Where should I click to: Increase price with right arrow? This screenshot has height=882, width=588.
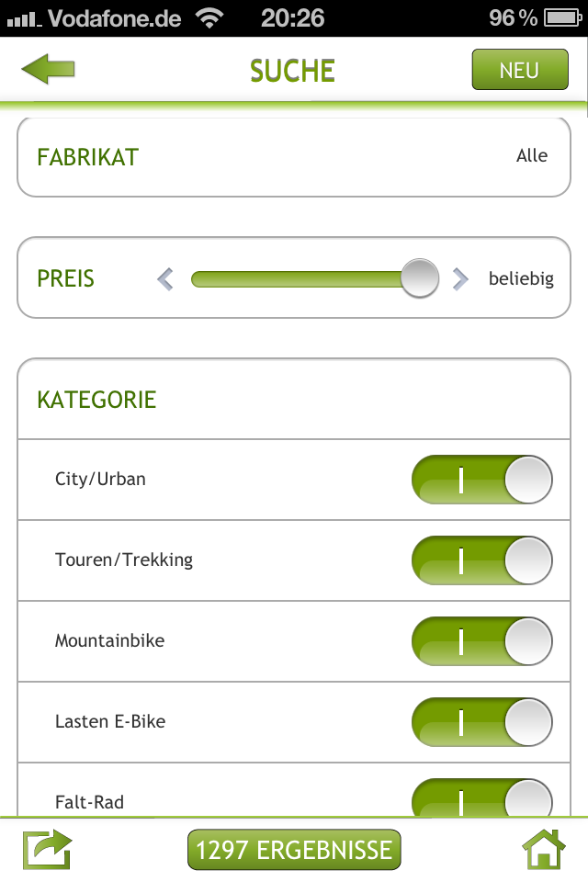click(x=460, y=278)
